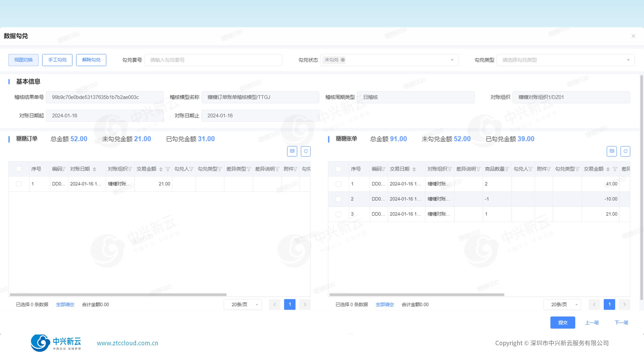Screen dimensions: 644x362
Task: Click horizontal scrollbar of 糖糖账单 table
Action: tap(417, 295)
